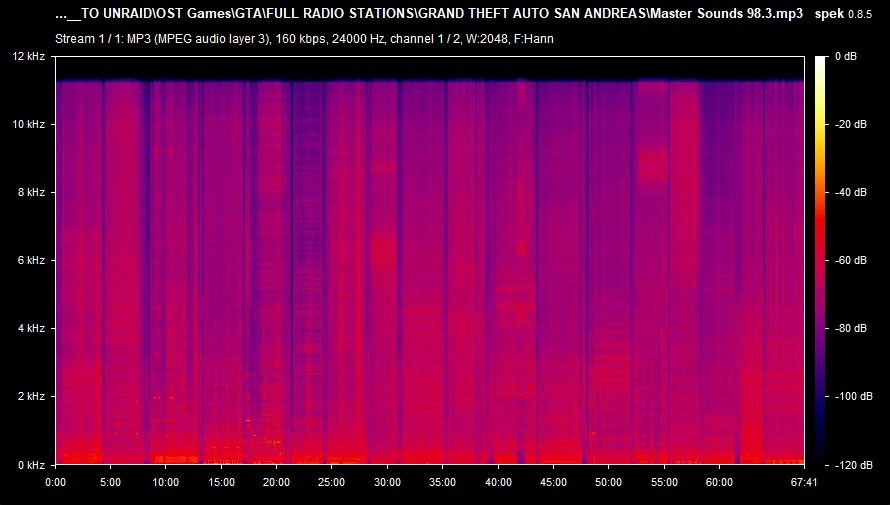Click the -60 dB scale label

(x=850, y=260)
